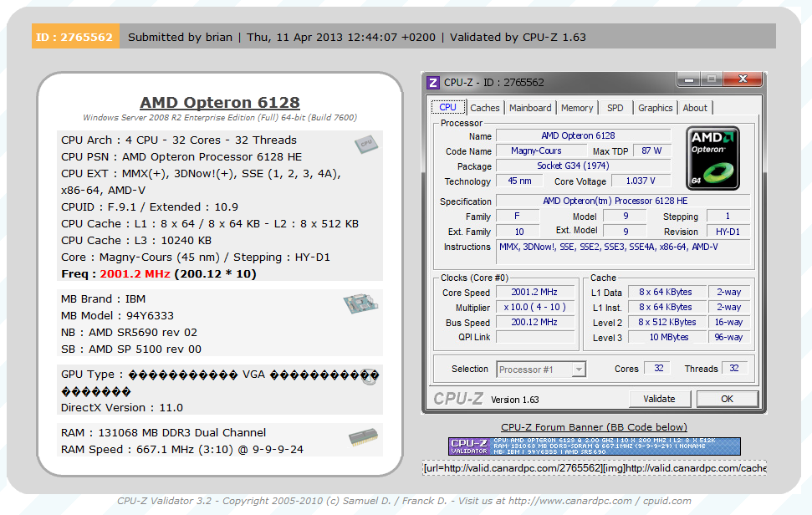Image resolution: width=812 pixels, height=515 pixels.
Task: Click the AMD Opteron logo image
Action: point(713,158)
